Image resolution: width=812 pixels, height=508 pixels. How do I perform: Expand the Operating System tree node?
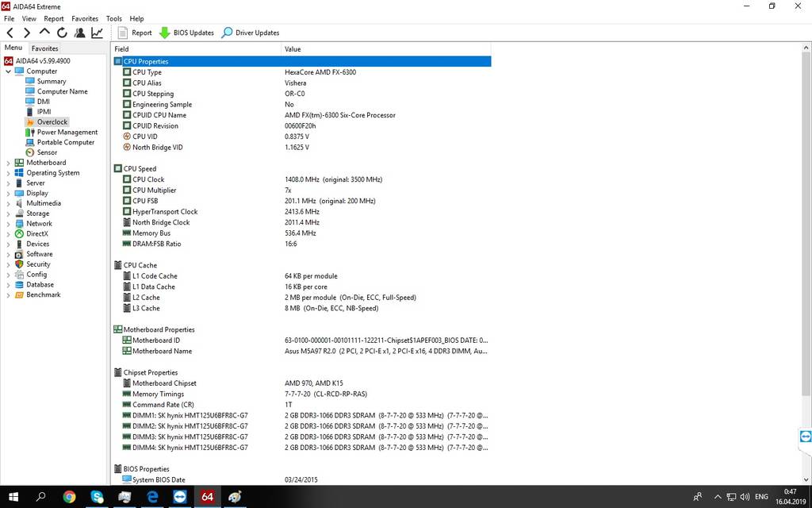click(8, 173)
